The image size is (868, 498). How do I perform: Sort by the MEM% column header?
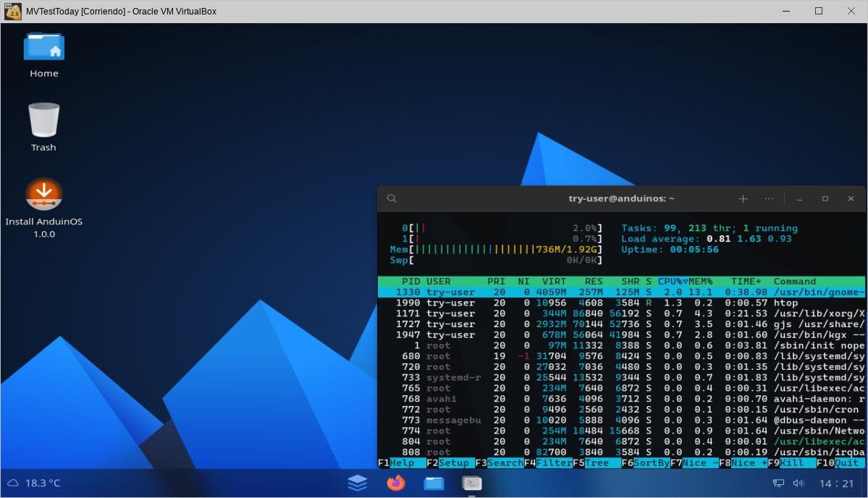pyautogui.click(x=700, y=281)
